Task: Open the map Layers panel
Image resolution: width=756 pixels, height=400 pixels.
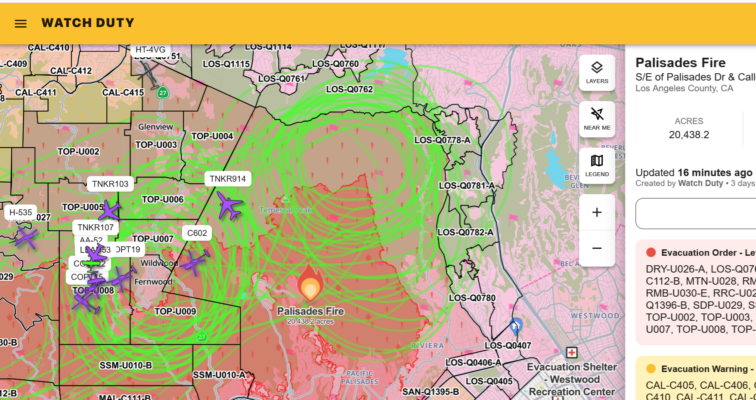Action: [596, 72]
